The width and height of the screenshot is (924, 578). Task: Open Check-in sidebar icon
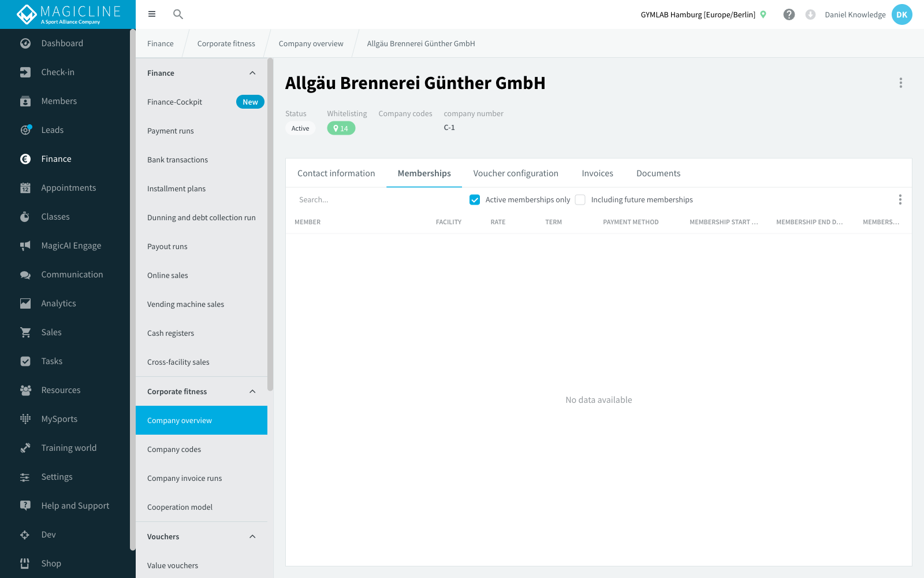[x=25, y=72]
